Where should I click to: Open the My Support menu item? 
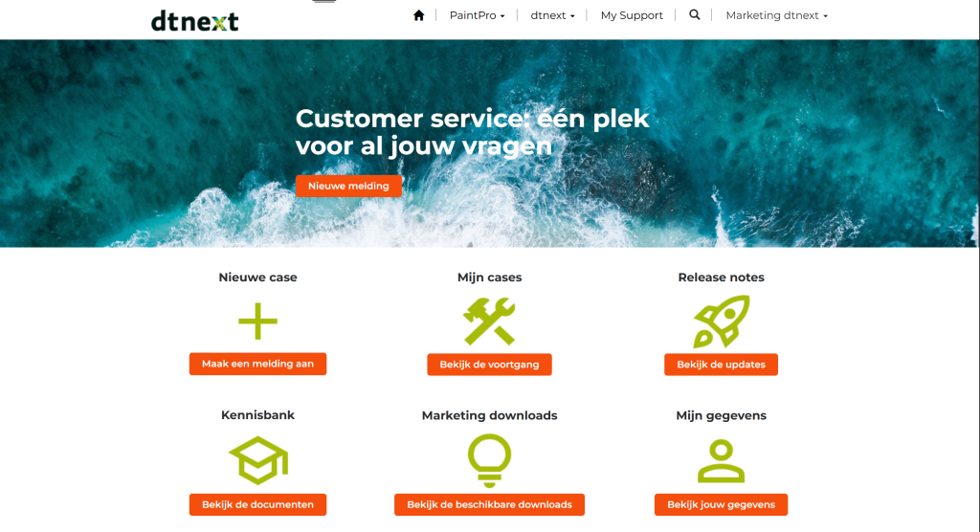[632, 15]
